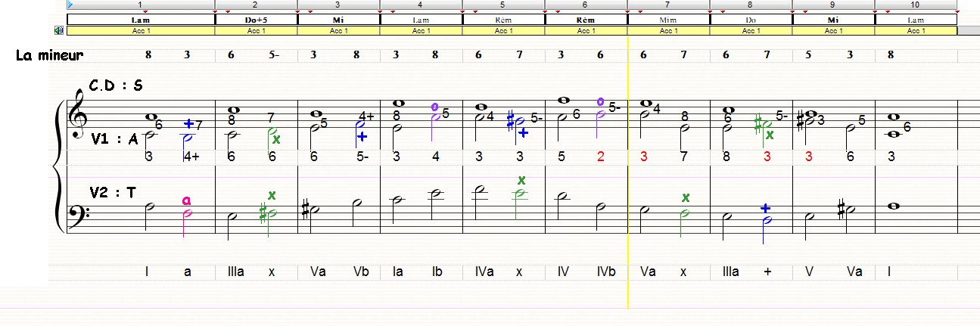The height and width of the screenshot is (326, 980).
Task: Click the Lam chord cell in measure 4
Action: (421, 20)
